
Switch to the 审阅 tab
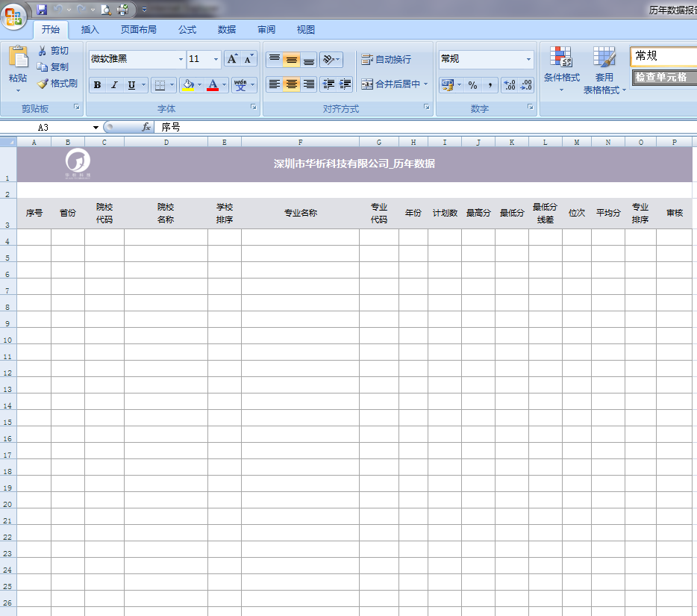coord(266,30)
